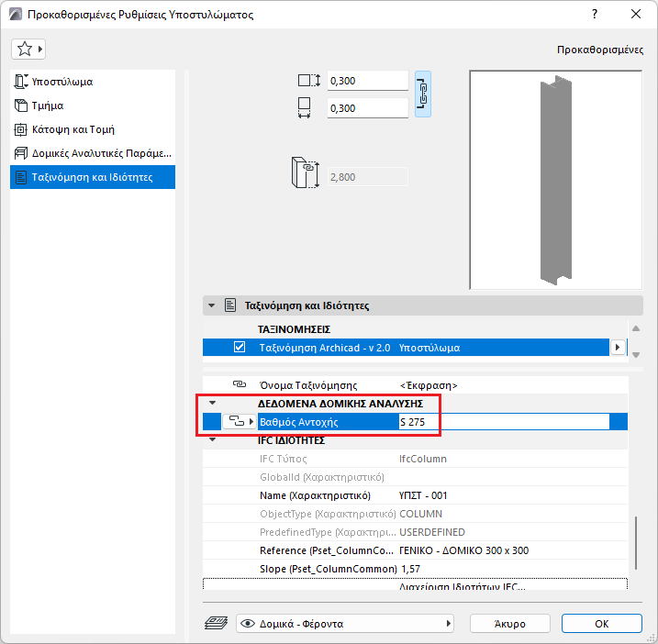The height and width of the screenshot is (644, 658).
Task: Click the column height icon next to 2,800
Action: point(305,172)
